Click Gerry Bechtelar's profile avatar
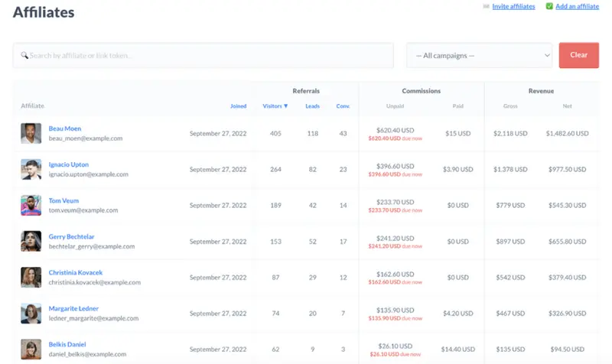 click(x=31, y=241)
